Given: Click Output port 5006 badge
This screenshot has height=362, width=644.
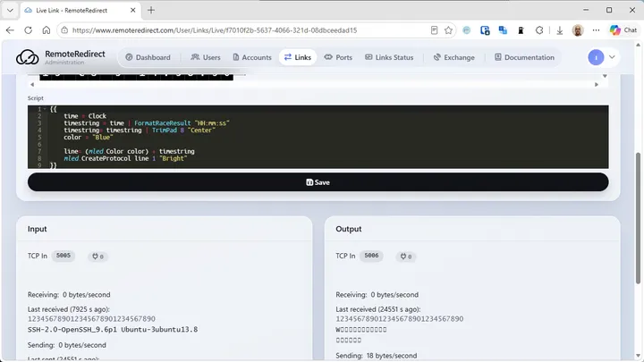Looking at the screenshot, I should click(371, 256).
